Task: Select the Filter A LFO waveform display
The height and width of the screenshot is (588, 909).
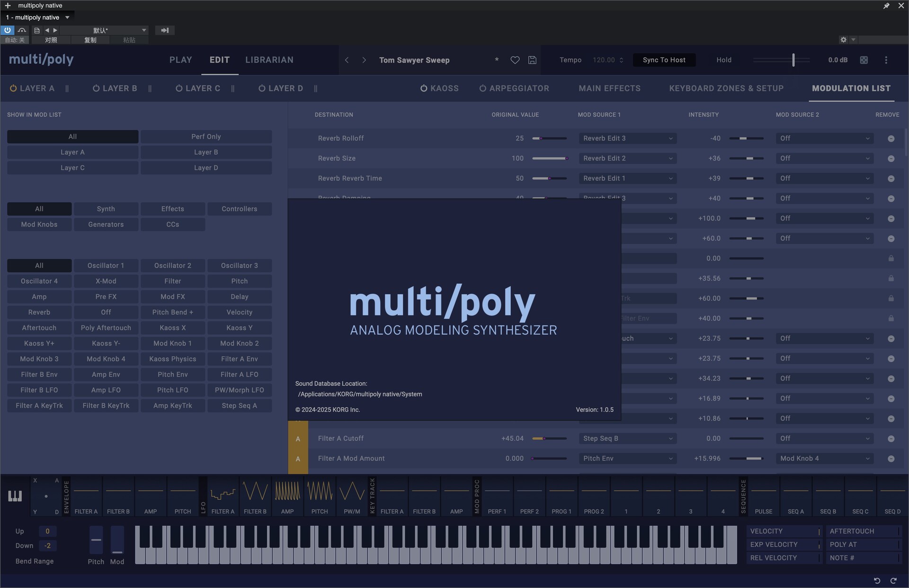Action: pyautogui.click(x=223, y=496)
